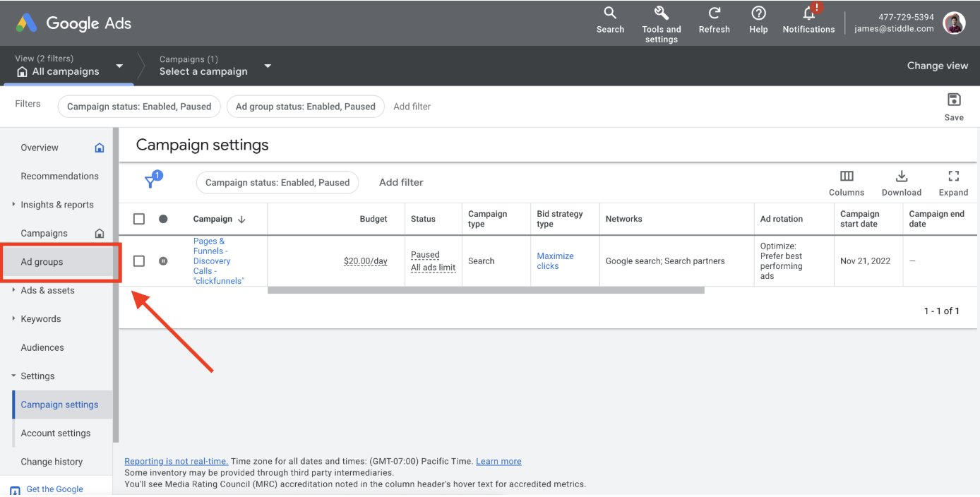Click the All ads limit status text
The width and height of the screenshot is (980, 497).
[434, 268]
